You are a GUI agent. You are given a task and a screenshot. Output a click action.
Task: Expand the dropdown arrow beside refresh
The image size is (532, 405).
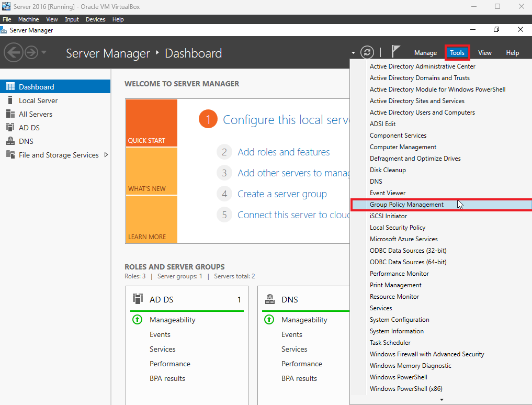pyautogui.click(x=353, y=53)
